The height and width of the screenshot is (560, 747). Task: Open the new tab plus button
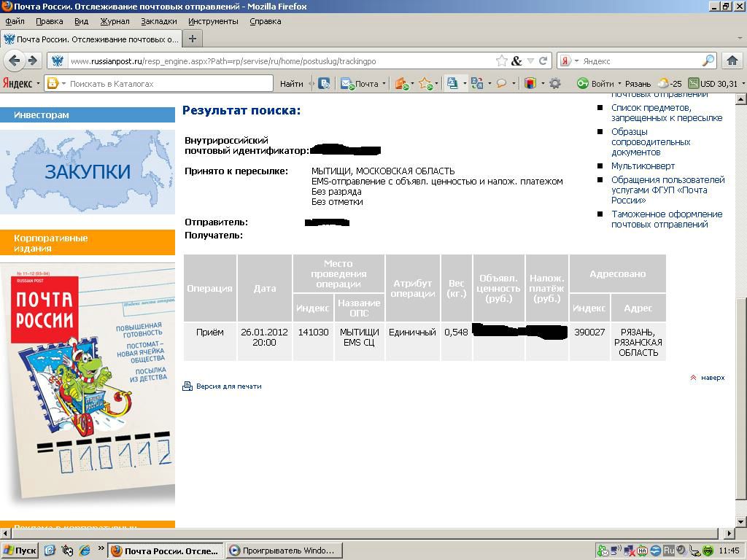pos(193,39)
